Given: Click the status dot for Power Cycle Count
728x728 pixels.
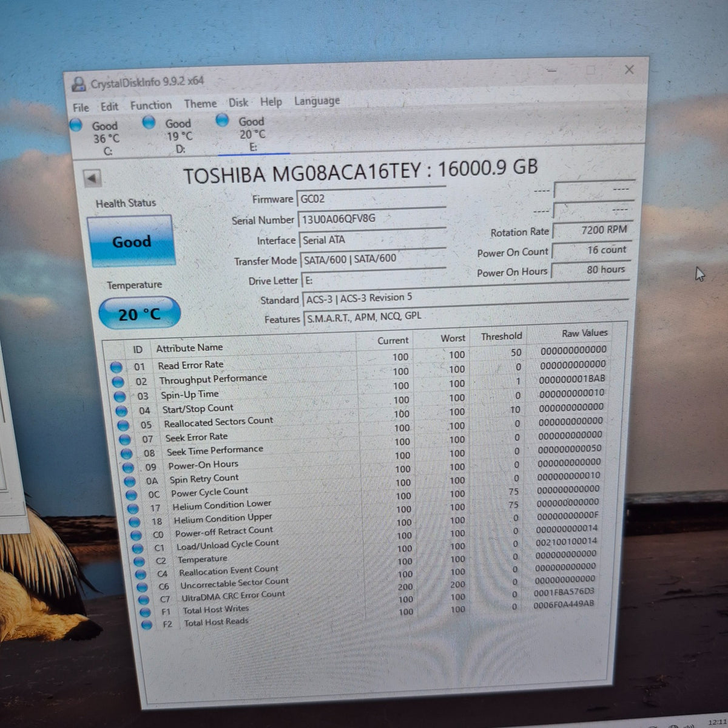Looking at the screenshot, I should tap(132, 495).
